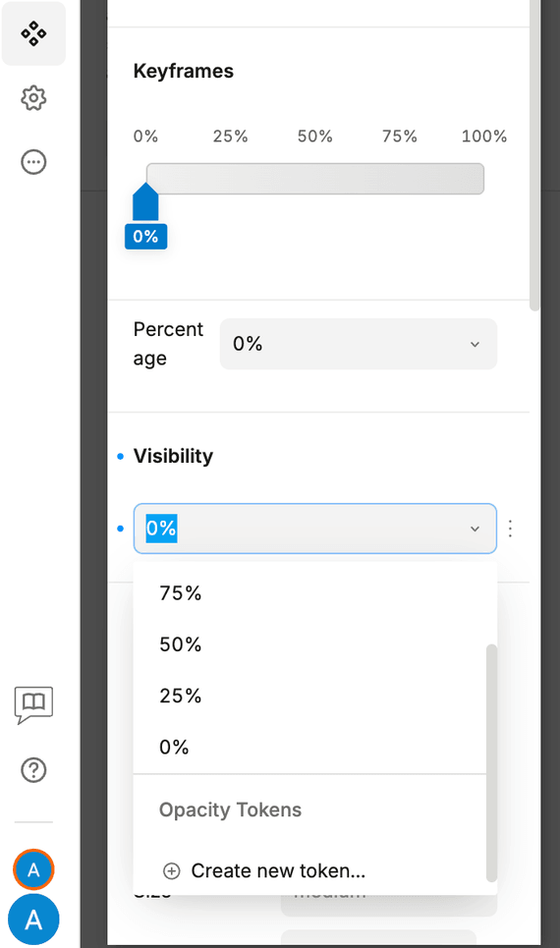Open the three-dot menu beside Visibility field
The width and height of the screenshot is (560, 948).
511,529
